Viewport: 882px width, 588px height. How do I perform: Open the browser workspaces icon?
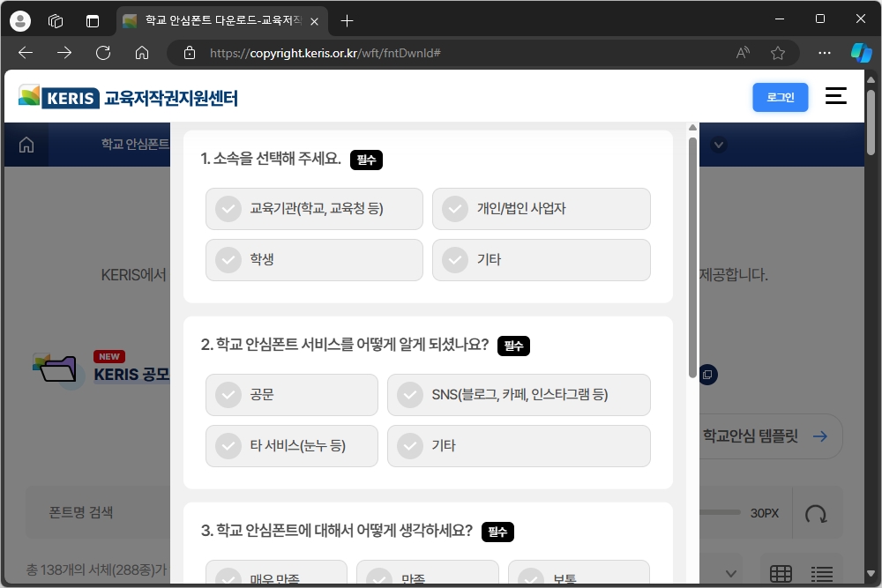56,21
